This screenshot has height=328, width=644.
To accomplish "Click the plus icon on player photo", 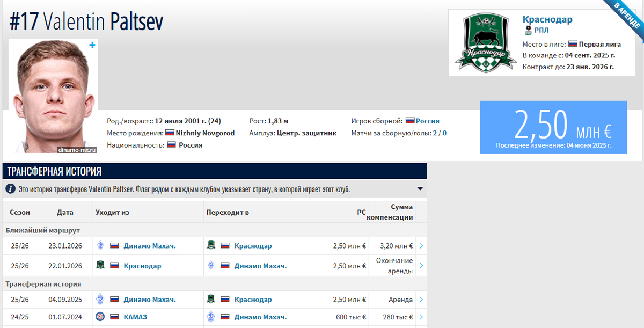I will tap(92, 45).
